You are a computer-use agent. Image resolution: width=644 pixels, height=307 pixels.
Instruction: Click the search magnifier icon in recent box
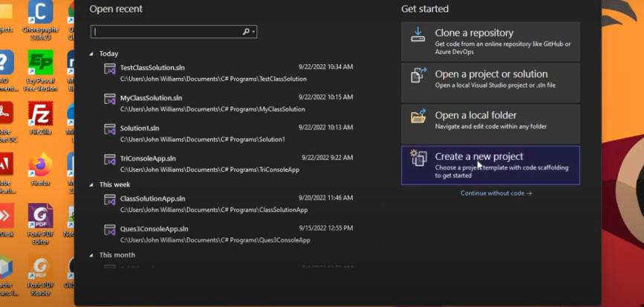click(246, 32)
